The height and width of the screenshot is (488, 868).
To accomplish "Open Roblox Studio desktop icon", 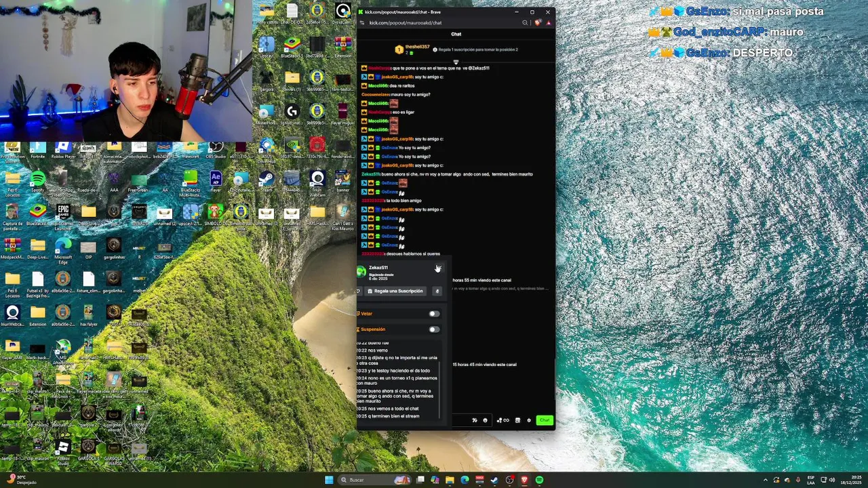I will [x=63, y=453].
